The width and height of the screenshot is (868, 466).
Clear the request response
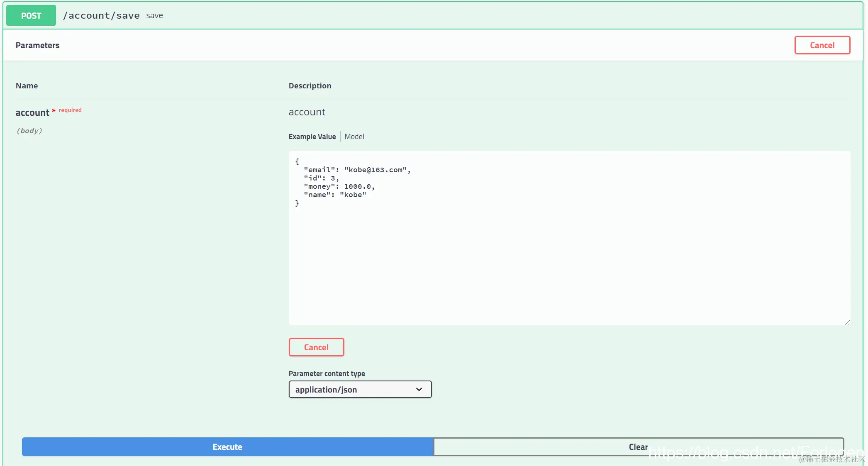[639, 447]
